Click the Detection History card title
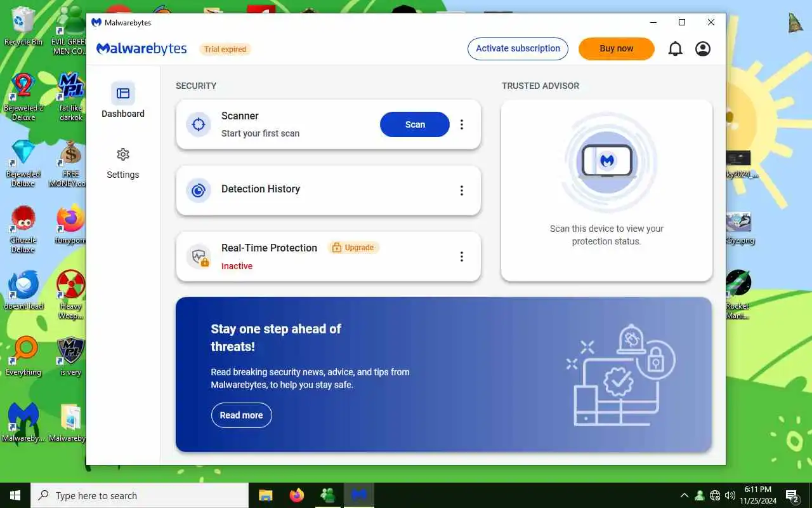812x508 pixels. pos(260,189)
